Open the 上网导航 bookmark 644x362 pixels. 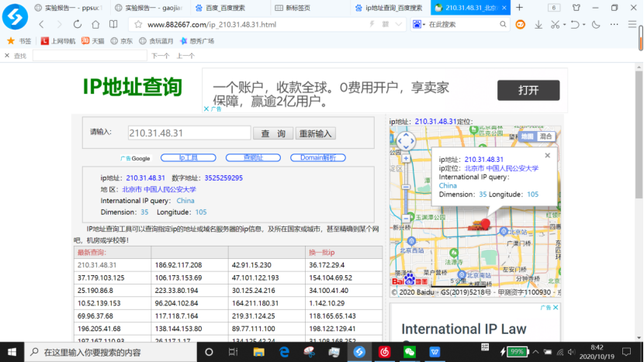pyautogui.click(x=58, y=41)
